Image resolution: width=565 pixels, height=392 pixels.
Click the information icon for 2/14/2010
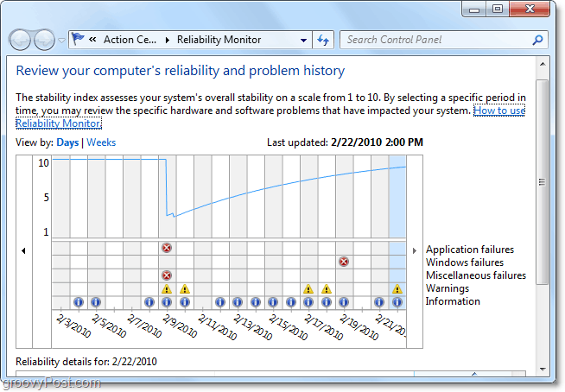[256, 302]
